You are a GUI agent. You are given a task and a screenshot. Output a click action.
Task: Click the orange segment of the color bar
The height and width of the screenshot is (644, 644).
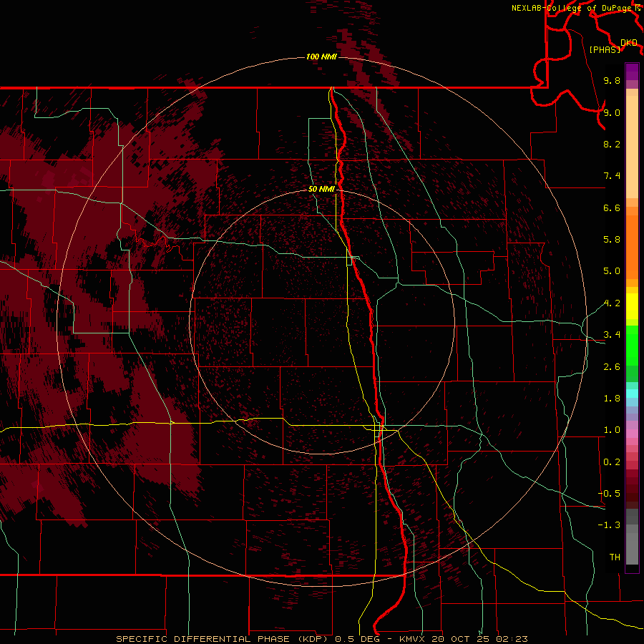pos(632,246)
